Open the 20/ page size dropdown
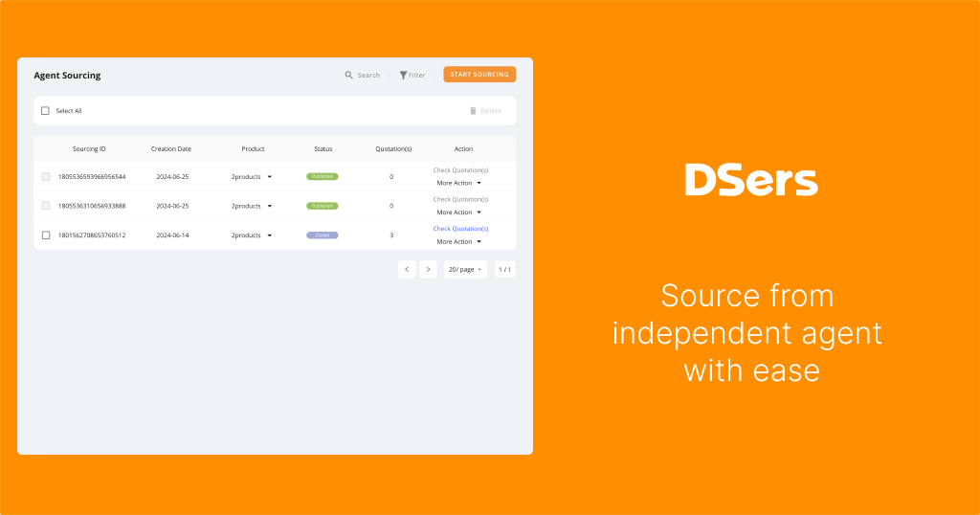Viewport: 980px width, 515px height. tap(465, 269)
